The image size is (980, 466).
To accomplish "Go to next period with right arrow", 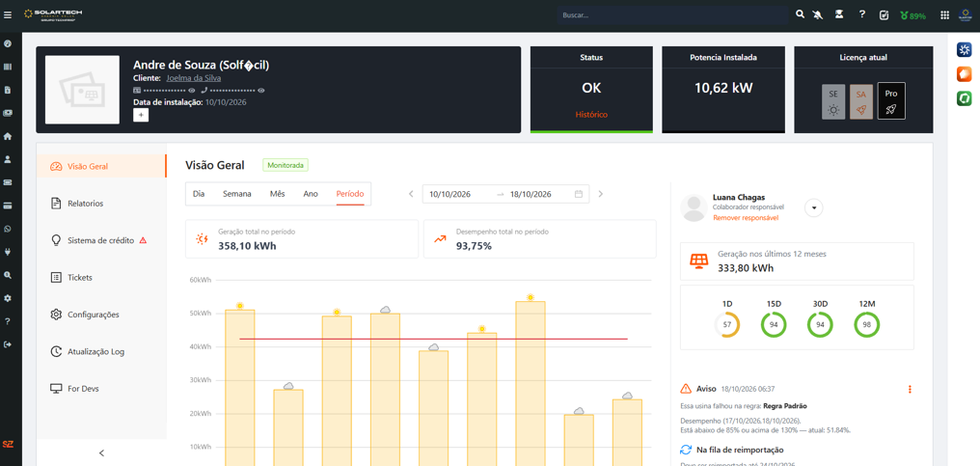I will click(601, 194).
